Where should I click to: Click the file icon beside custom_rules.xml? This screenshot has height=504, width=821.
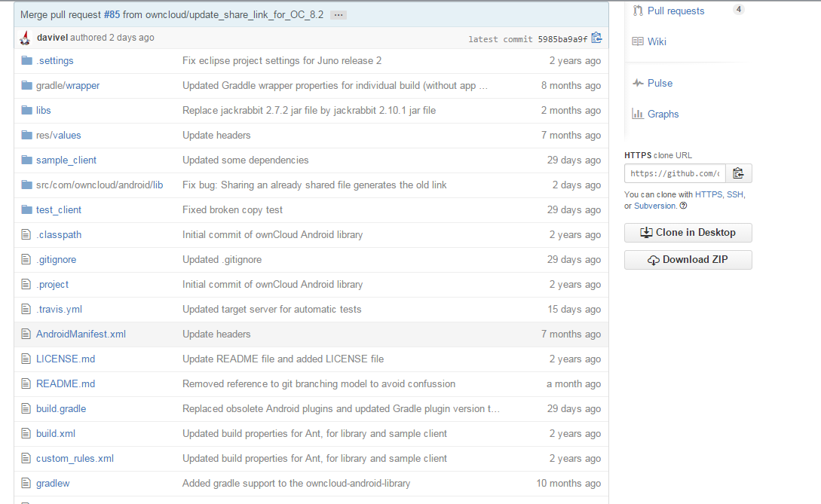[26, 459]
